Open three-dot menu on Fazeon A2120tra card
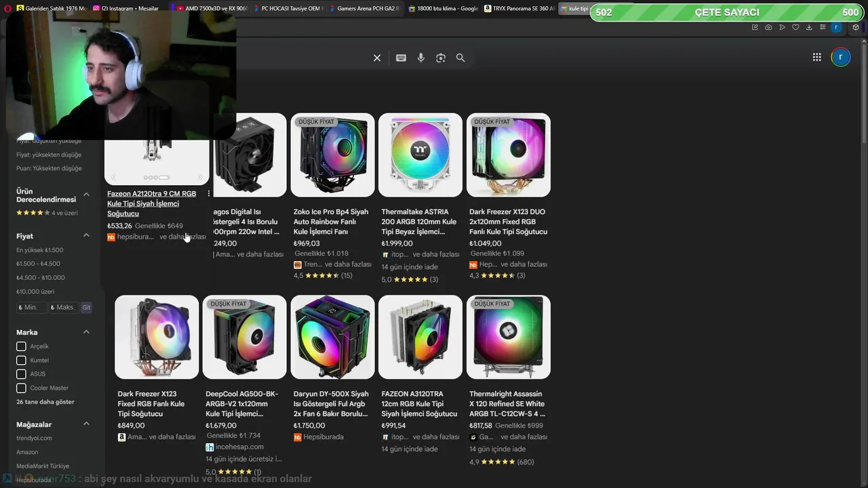The image size is (868, 488). (x=209, y=194)
